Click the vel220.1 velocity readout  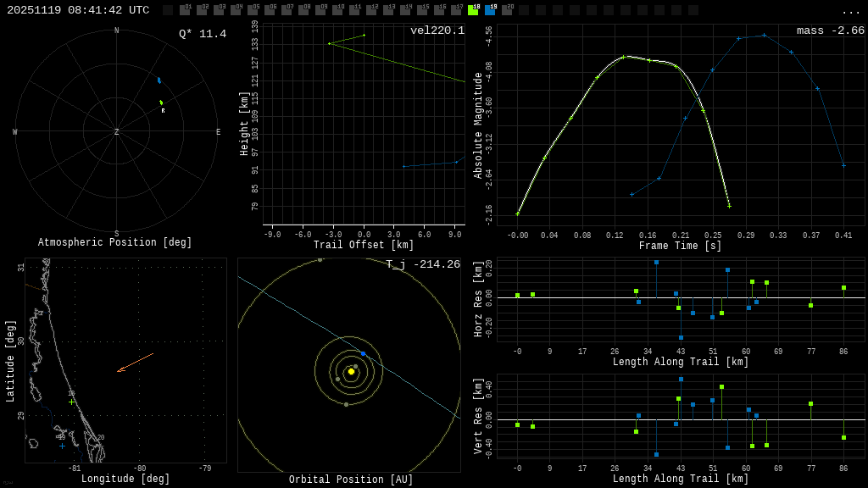click(437, 30)
